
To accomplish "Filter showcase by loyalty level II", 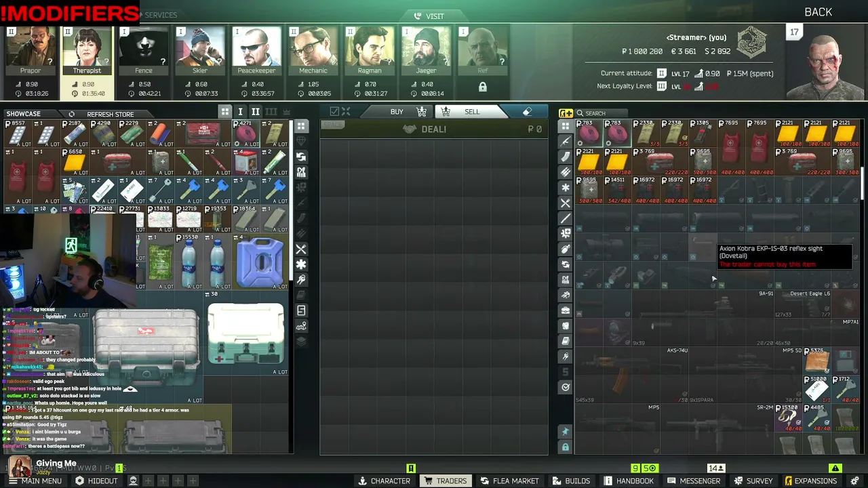I will (256, 112).
